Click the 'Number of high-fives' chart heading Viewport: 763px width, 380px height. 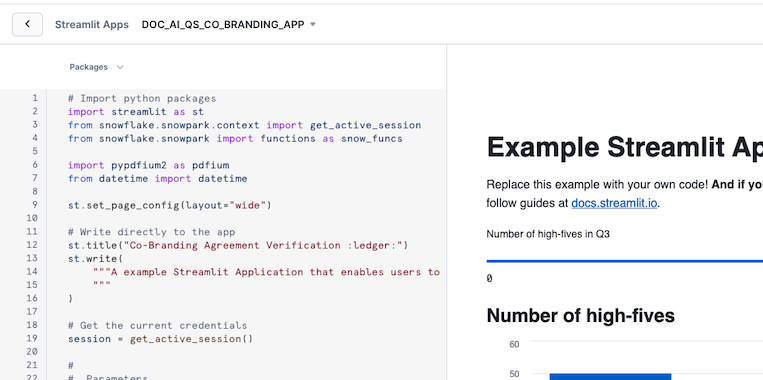pos(581,316)
